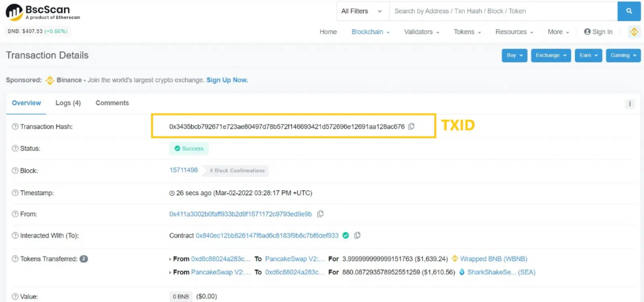Open the Earn dropdown button
Screen dimensions: 644x302
[588, 55]
